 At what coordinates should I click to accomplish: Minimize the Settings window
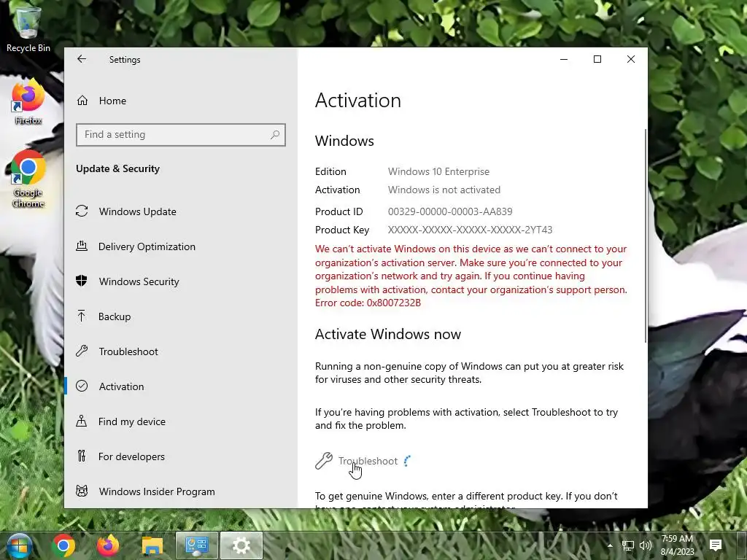[564, 59]
